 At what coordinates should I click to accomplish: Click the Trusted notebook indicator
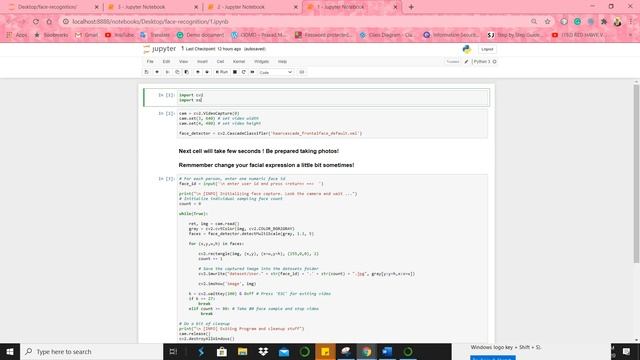click(x=453, y=62)
